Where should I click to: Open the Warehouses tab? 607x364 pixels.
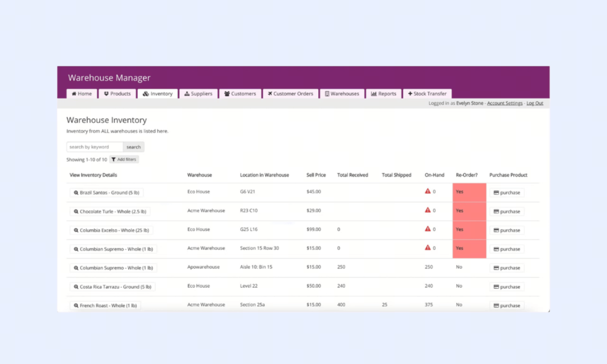(342, 94)
